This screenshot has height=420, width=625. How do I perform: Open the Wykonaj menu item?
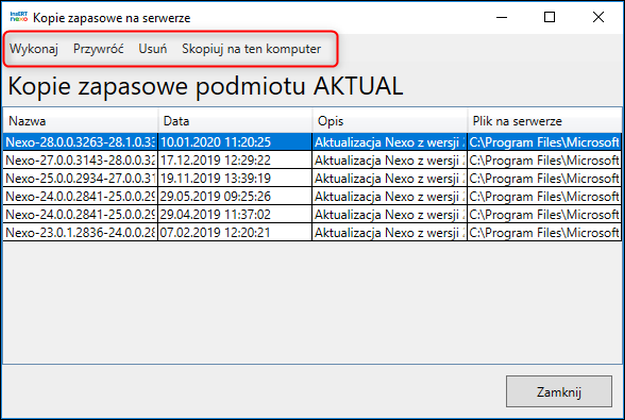[x=34, y=49]
